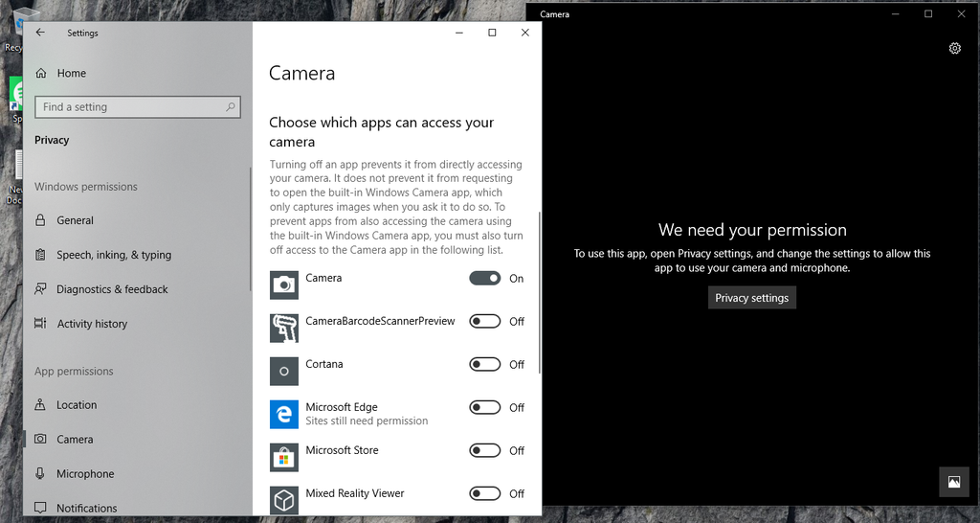Click the Home icon in Settings sidebar
The image size is (980, 523).
click(x=41, y=73)
